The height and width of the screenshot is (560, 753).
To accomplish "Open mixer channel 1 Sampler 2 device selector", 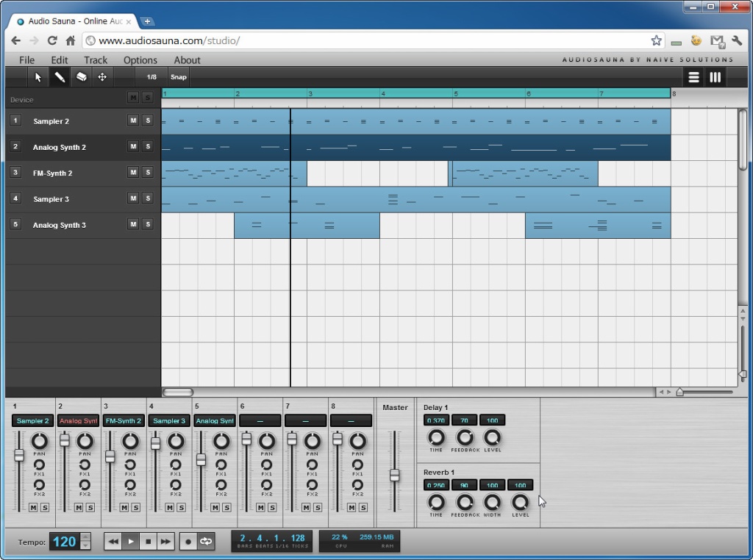I will tap(32, 421).
